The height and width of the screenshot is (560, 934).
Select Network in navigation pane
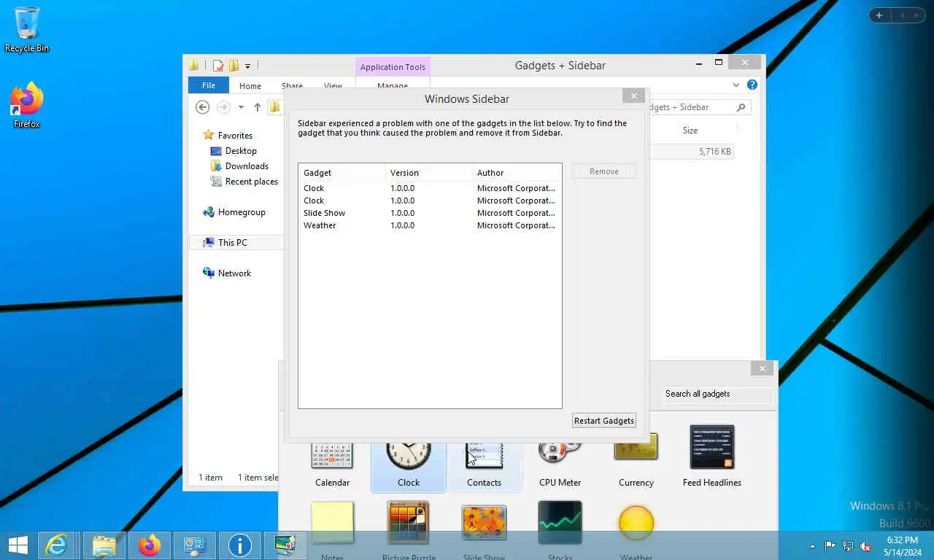(227, 273)
